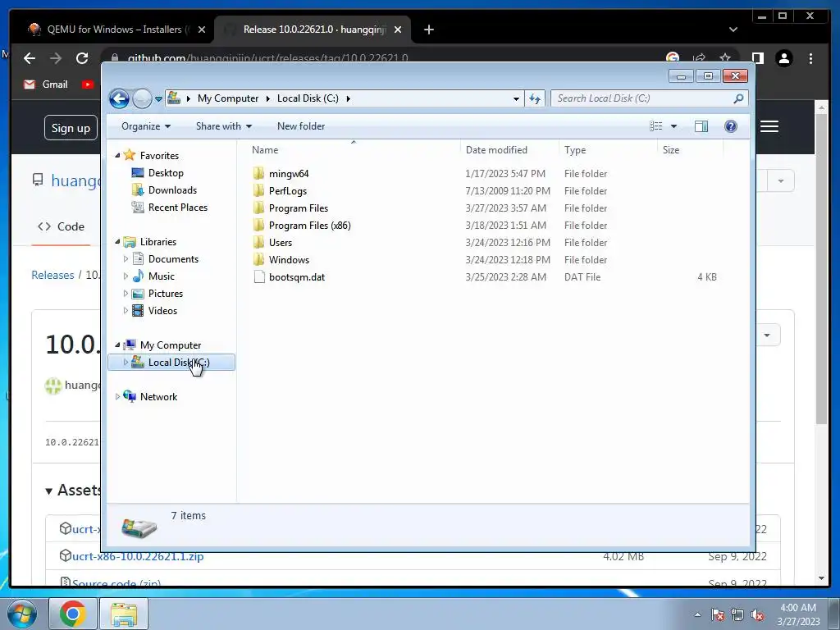840x630 pixels.
Task: Download ucrt-x86-10.0.22621.1.zip asset
Action: pos(138,556)
